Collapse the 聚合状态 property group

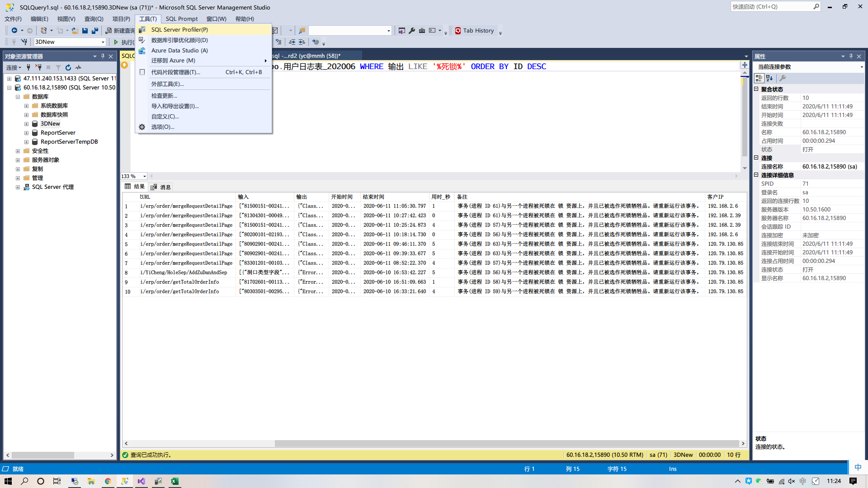click(x=756, y=89)
